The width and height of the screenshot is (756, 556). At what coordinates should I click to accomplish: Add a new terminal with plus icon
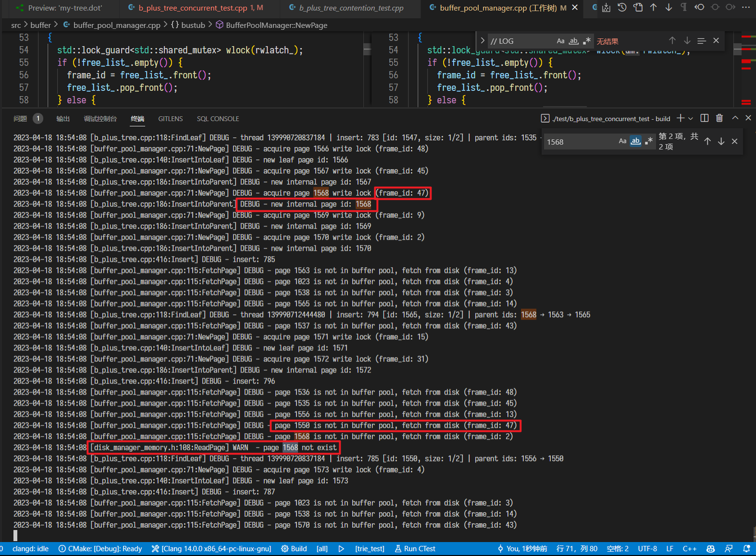[680, 118]
